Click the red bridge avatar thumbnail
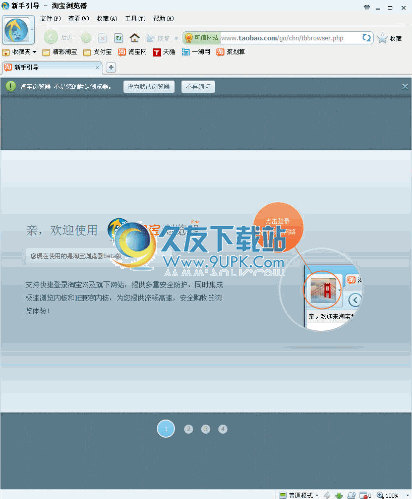The width and height of the screenshot is (412, 499). coord(322,289)
